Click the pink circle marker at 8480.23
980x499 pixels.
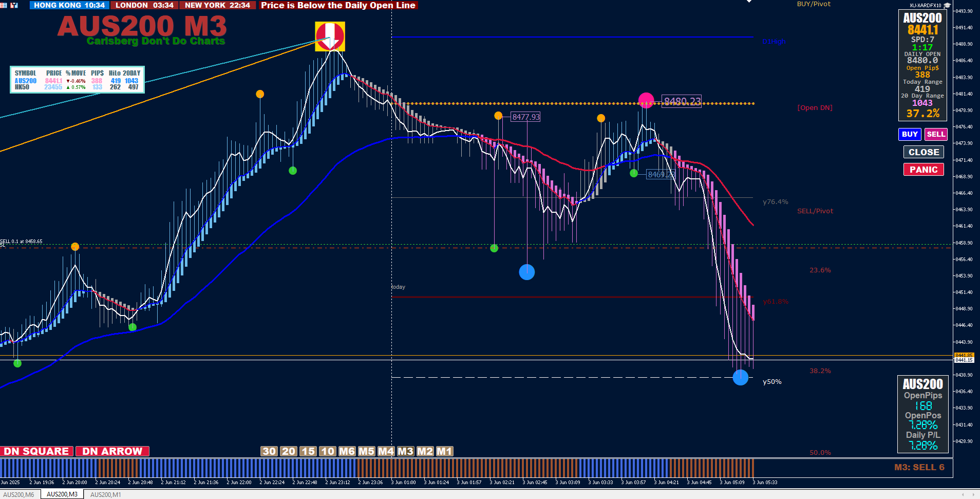coord(646,101)
